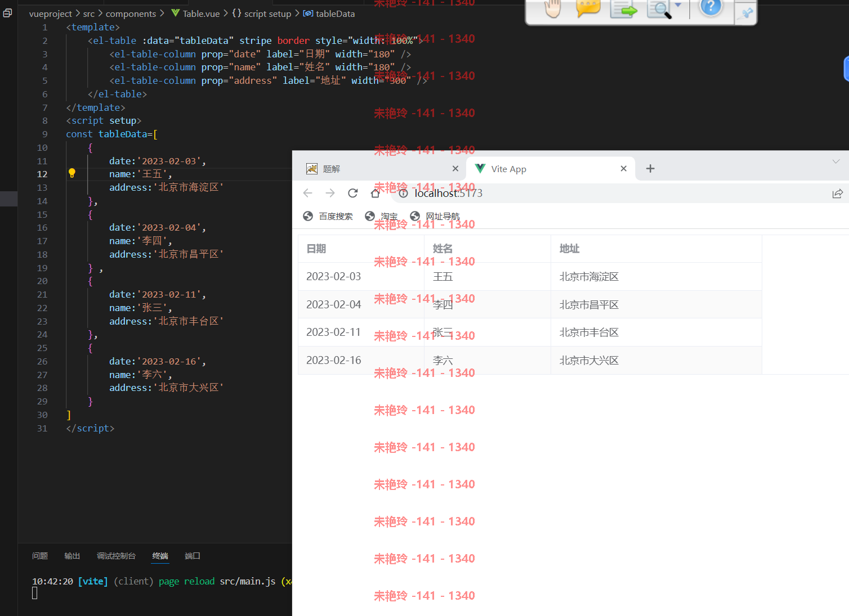Screen dimensions: 849x616
Task: Select Table.vue in the breadcrumb
Action: 195,14
